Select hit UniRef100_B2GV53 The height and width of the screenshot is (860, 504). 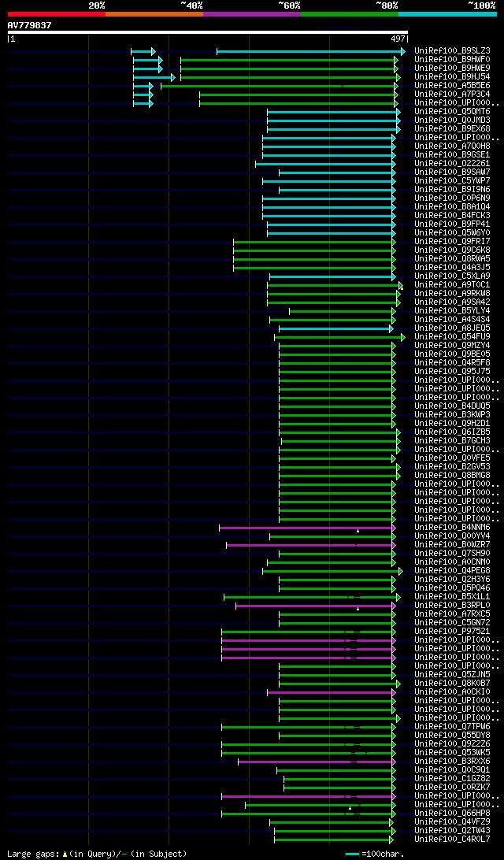tap(452, 467)
